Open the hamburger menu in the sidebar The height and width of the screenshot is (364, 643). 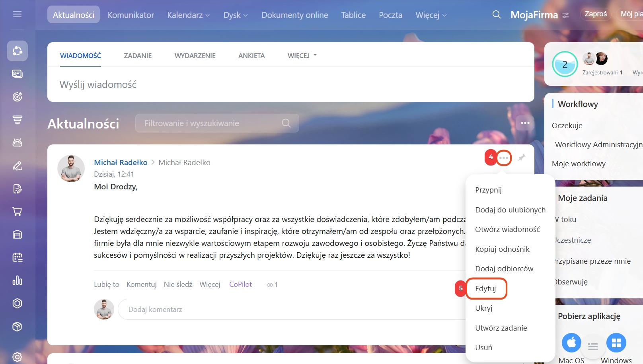pyautogui.click(x=17, y=15)
